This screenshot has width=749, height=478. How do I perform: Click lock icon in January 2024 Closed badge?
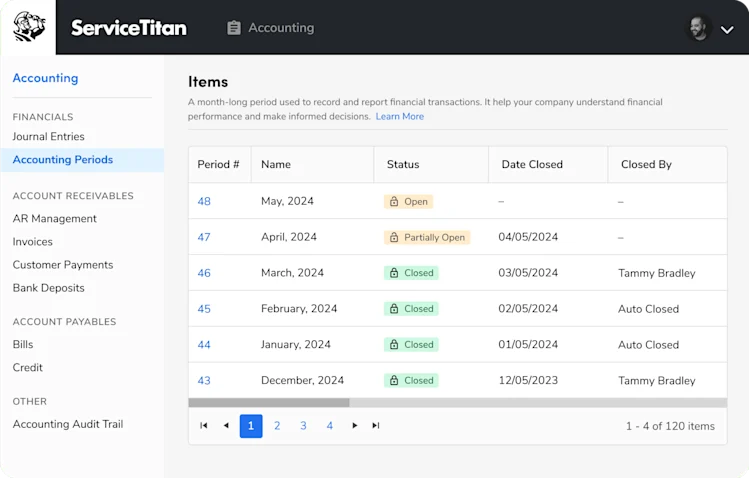click(394, 345)
